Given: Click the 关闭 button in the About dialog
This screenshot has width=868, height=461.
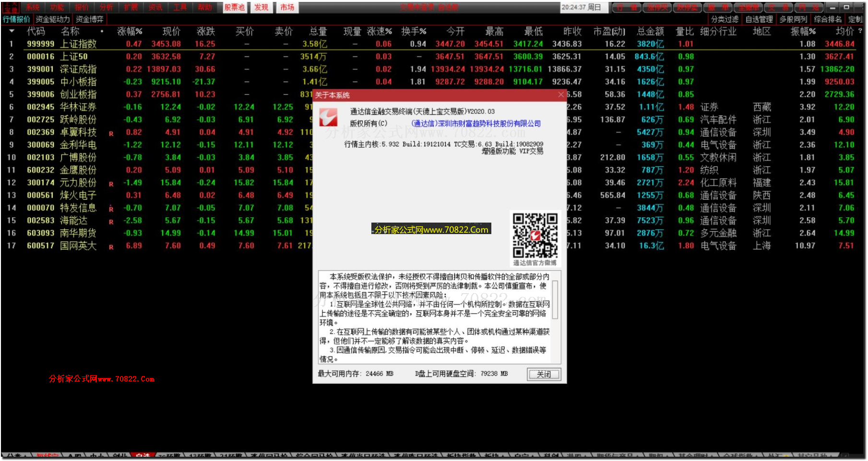Looking at the screenshot, I should point(544,375).
